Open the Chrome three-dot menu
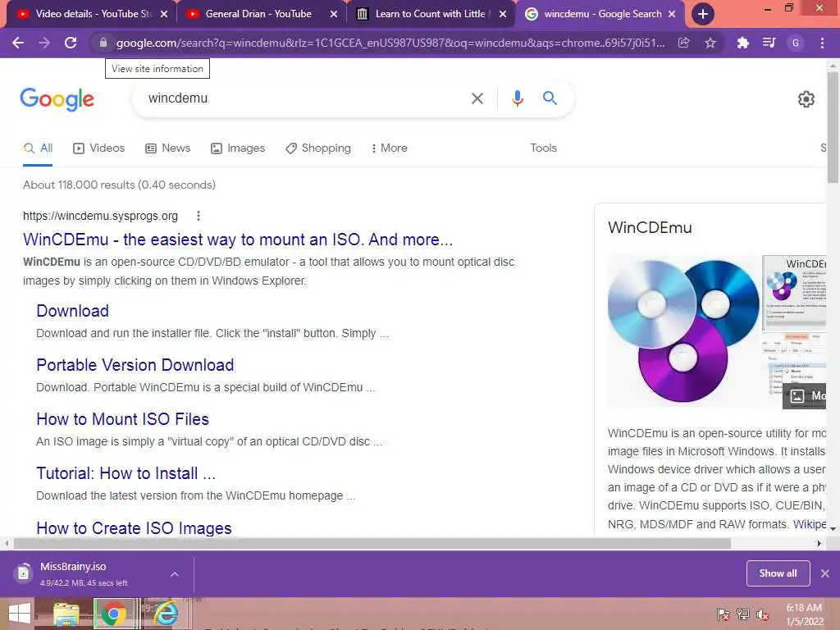840x630 pixels. [822, 43]
